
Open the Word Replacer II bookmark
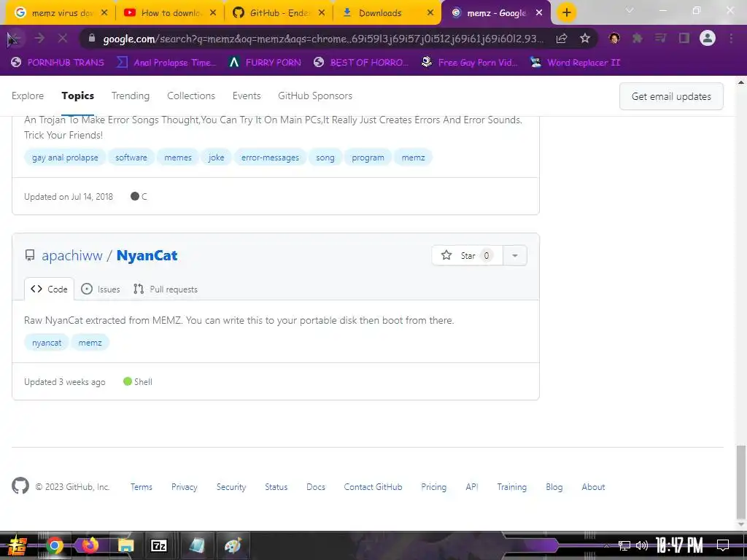coord(576,63)
